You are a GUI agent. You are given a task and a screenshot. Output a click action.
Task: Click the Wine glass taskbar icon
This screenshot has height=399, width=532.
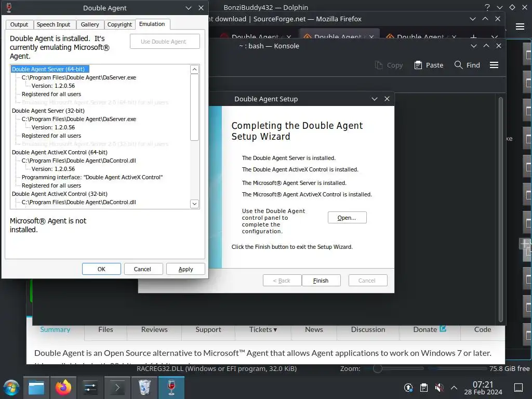point(171,388)
